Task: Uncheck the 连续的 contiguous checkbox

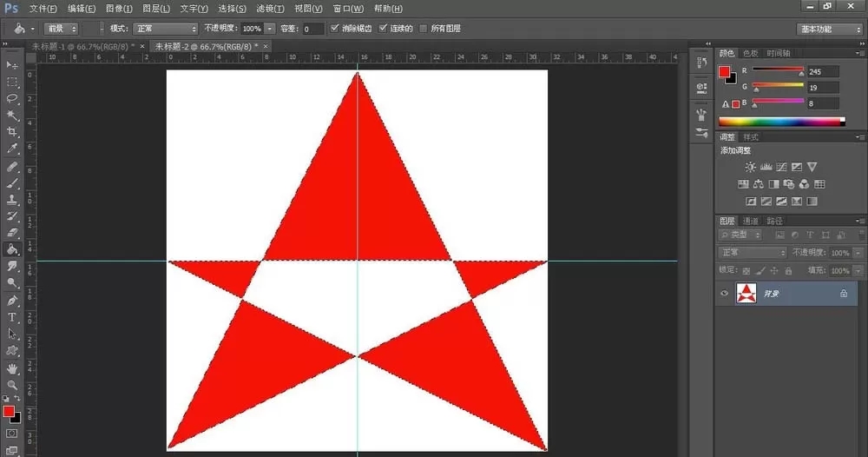Action: (383, 29)
